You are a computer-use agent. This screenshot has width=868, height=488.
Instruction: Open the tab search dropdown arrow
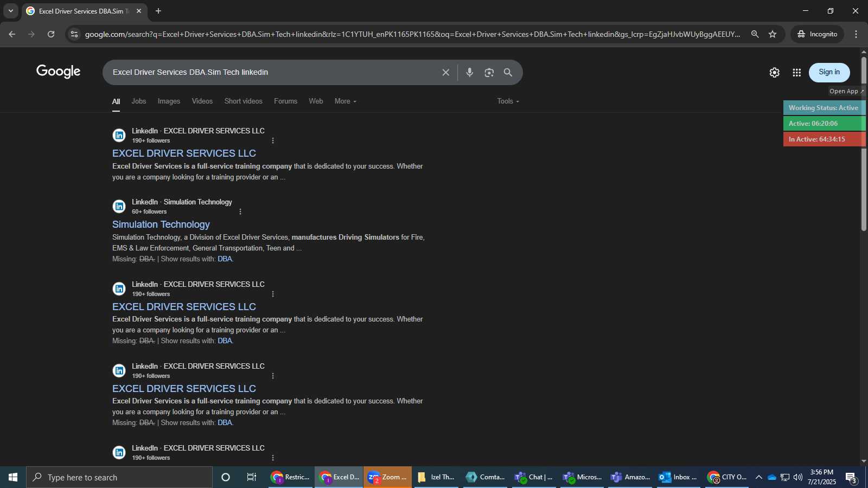pyautogui.click(x=11, y=11)
